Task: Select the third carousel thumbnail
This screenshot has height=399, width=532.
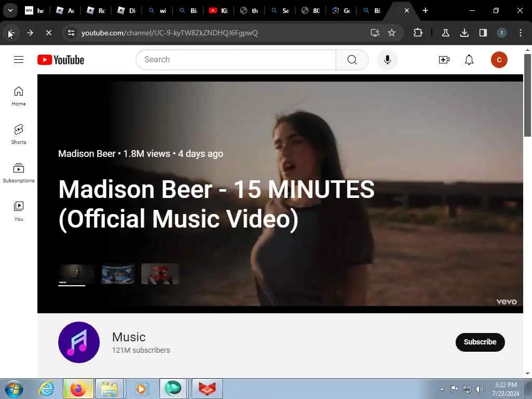Action: point(160,274)
